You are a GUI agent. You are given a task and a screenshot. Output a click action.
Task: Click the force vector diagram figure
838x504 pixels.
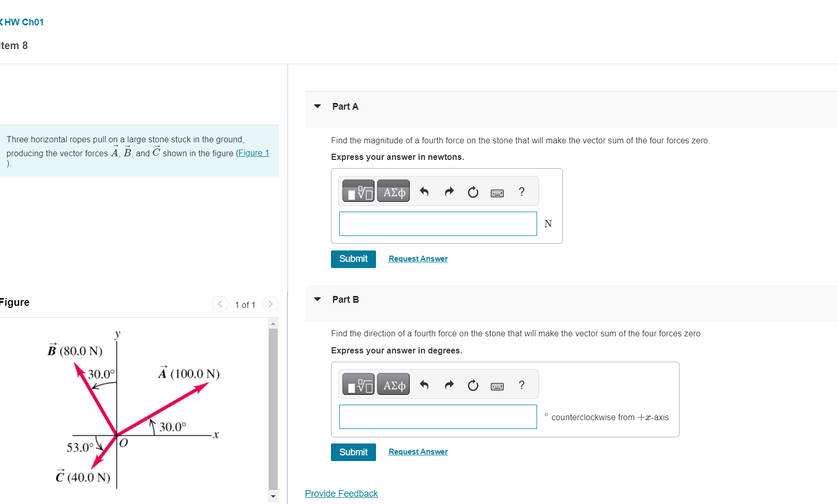point(134,409)
